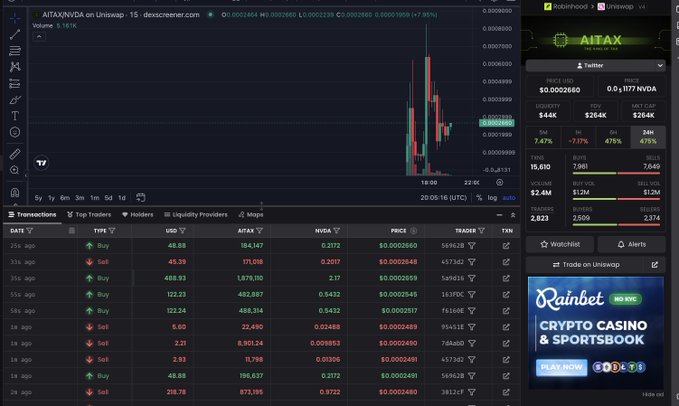Open the Twitter link button

tap(589, 65)
